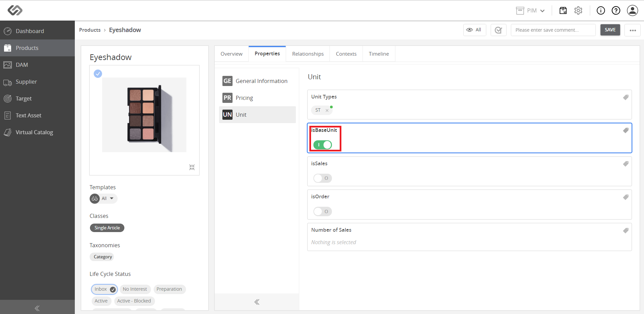Open the user profile icon

633,10
